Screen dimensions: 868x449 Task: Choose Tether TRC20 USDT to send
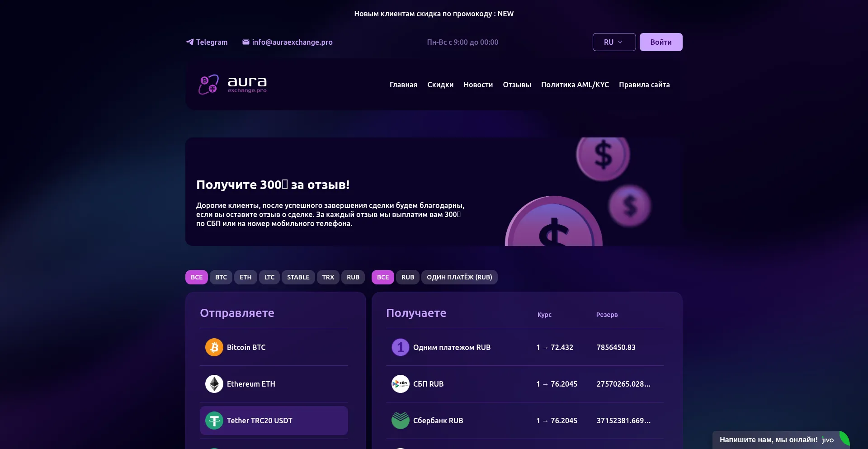(x=274, y=421)
